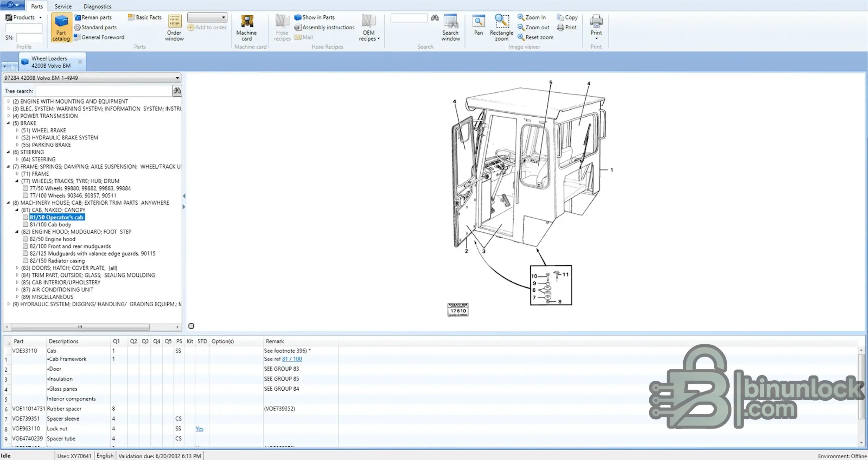This screenshot has height=460, width=868.
Task: Select the Pan tool
Action: [x=479, y=25]
